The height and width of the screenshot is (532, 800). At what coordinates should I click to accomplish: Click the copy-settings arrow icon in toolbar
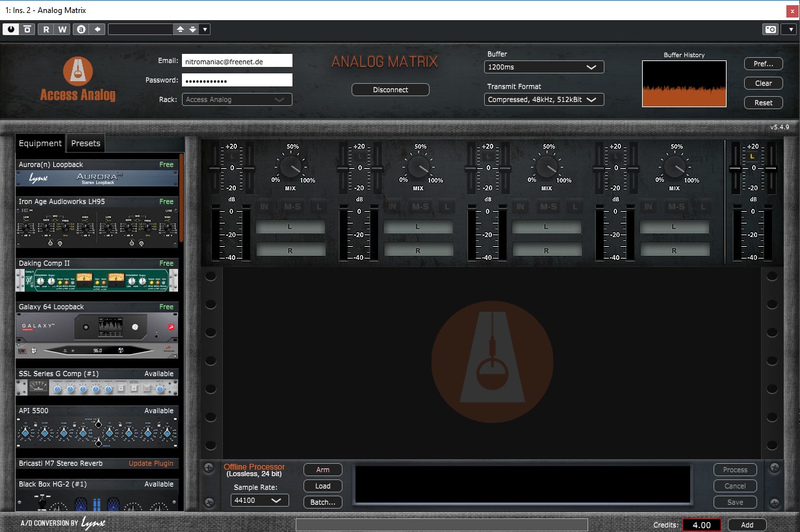[x=97, y=29]
